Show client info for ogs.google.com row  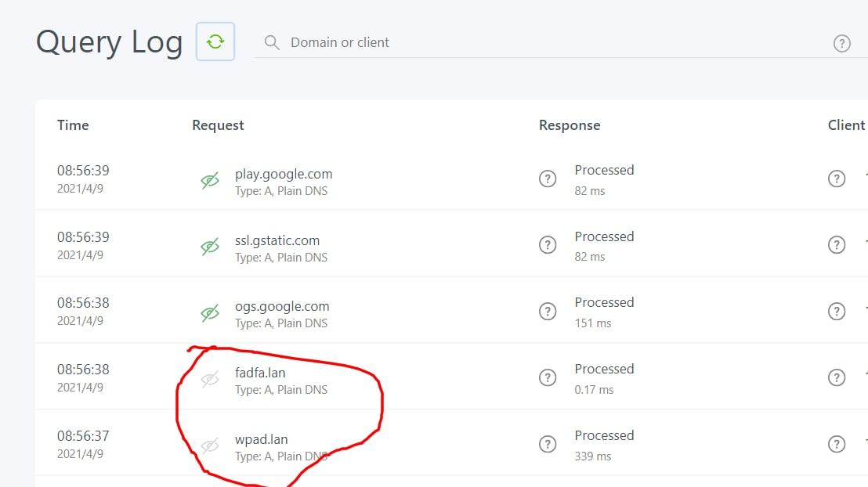(x=837, y=311)
